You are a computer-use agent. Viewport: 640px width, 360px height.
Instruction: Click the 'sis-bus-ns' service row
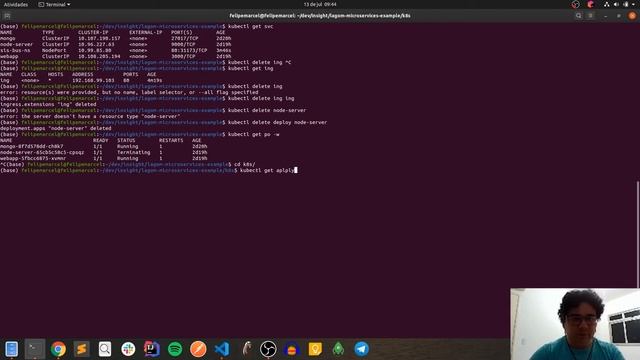(116, 50)
